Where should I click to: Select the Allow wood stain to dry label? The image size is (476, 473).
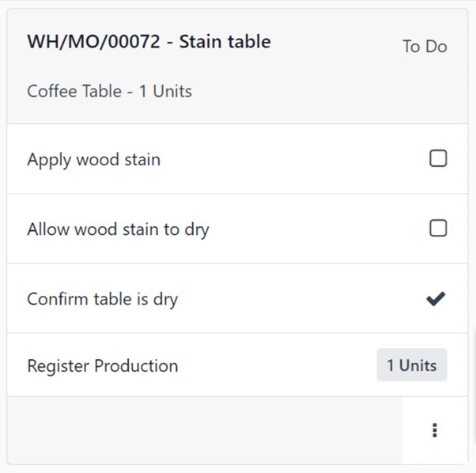pyautogui.click(x=118, y=229)
